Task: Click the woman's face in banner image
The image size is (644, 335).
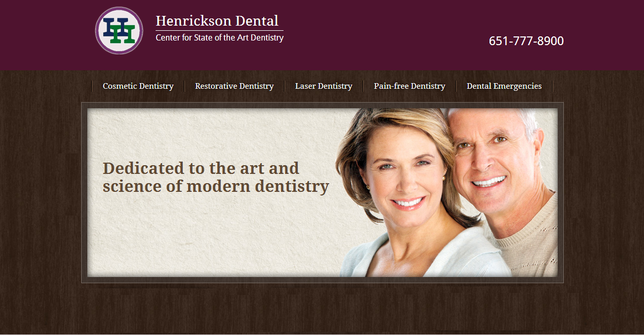Action: click(x=406, y=169)
